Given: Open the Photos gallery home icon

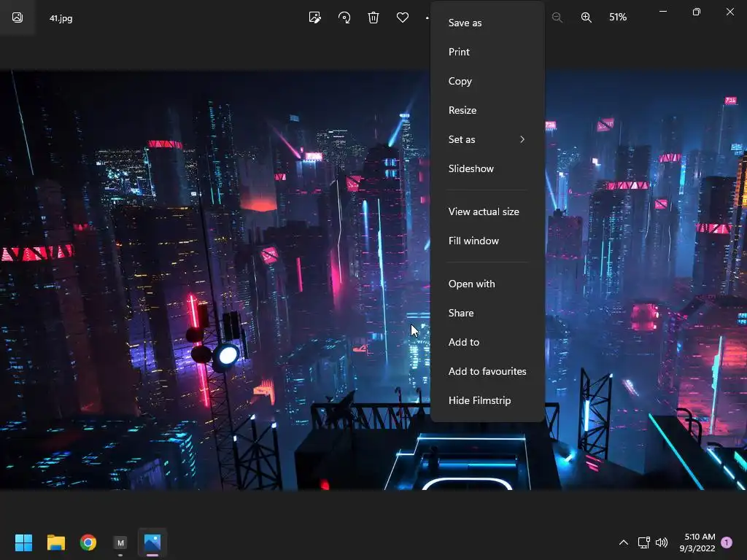Looking at the screenshot, I should click(18, 17).
